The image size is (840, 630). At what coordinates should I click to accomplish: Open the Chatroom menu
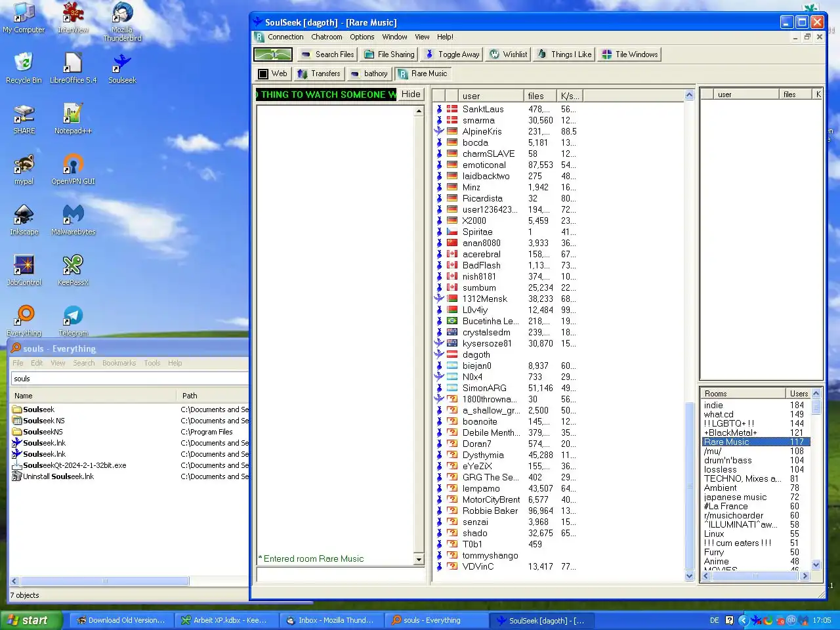[x=327, y=37]
